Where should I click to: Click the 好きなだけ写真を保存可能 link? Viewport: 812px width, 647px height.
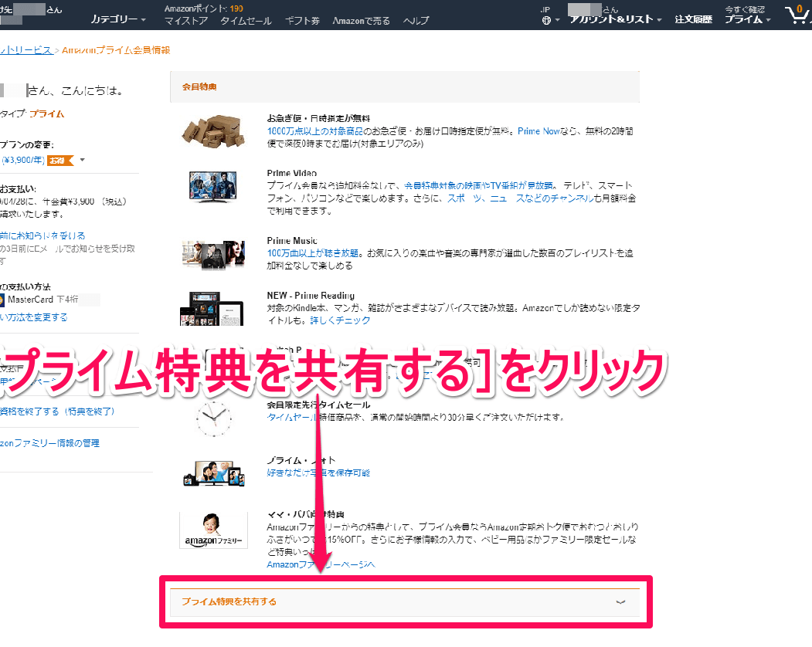click(318, 473)
